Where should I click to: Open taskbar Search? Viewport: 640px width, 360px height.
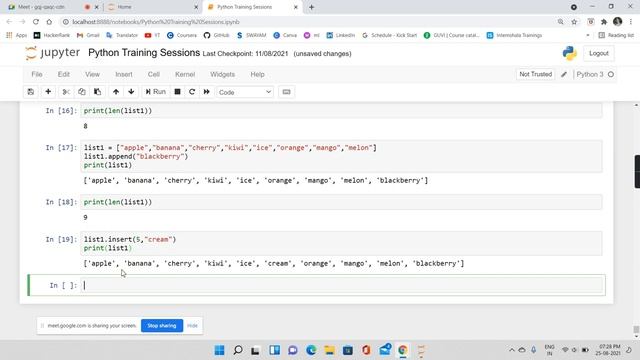pos(238,350)
